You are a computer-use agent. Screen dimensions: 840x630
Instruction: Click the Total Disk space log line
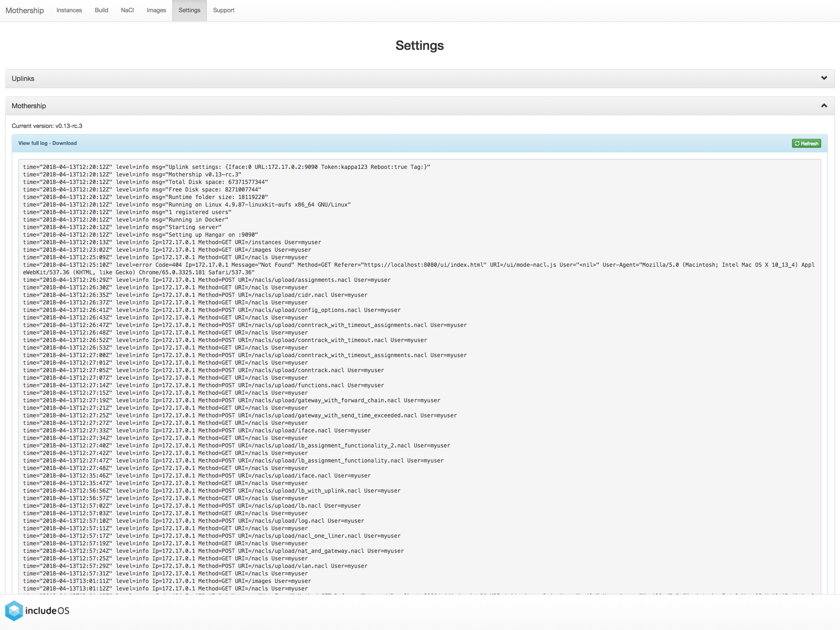click(x=145, y=182)
